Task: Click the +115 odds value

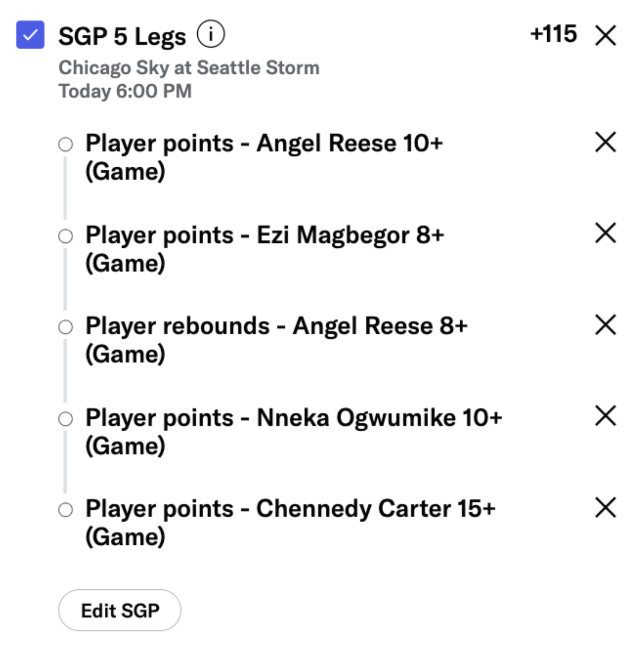Action: tap(553, 34)
